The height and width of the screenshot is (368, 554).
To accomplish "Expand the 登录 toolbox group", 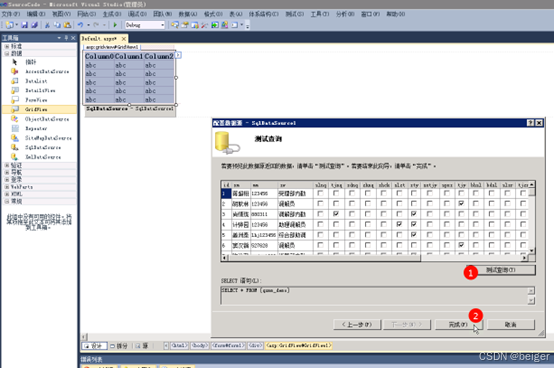I will click(x=7, y=179).
